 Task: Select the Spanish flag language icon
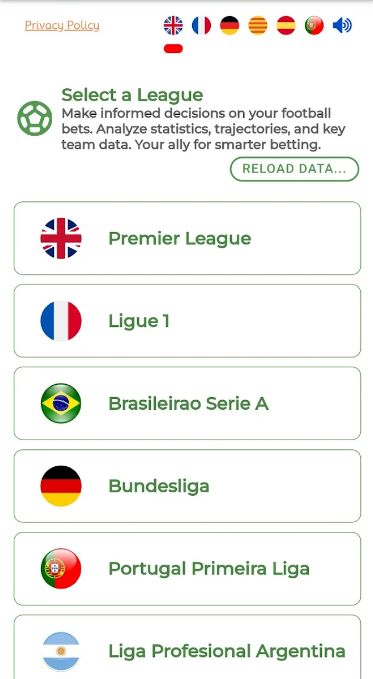coord(286,26)
